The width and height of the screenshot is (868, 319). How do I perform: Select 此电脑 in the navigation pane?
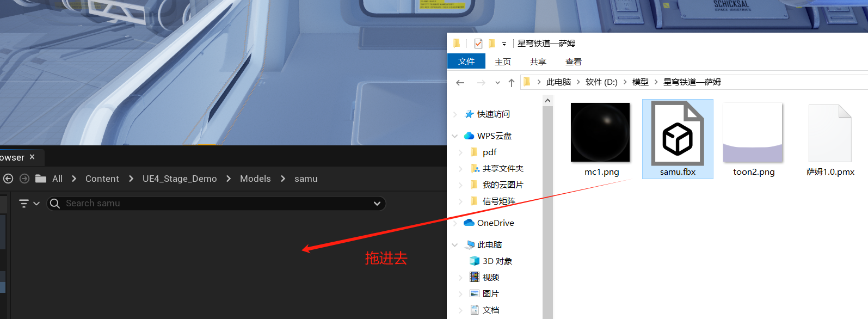pos(489,244)
